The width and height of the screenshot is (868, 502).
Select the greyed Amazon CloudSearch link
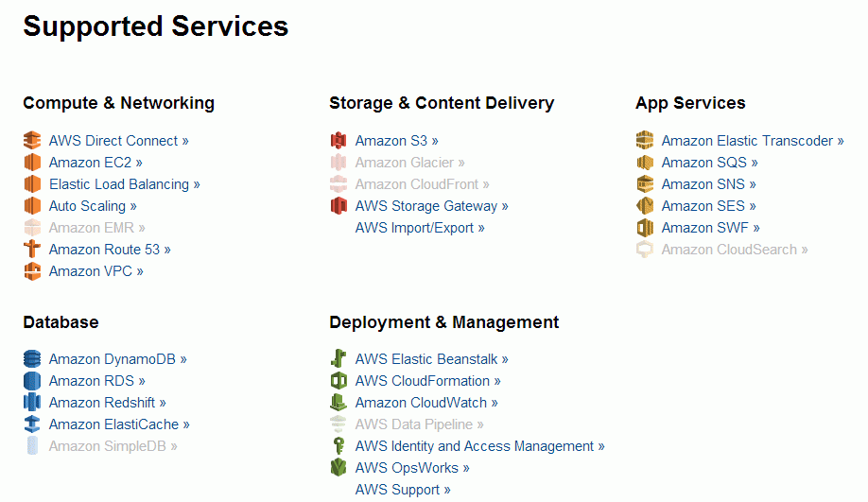point(735,249)
